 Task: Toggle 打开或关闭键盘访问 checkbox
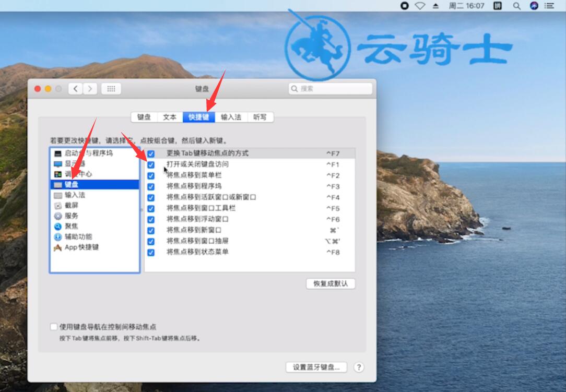point(151,164)
